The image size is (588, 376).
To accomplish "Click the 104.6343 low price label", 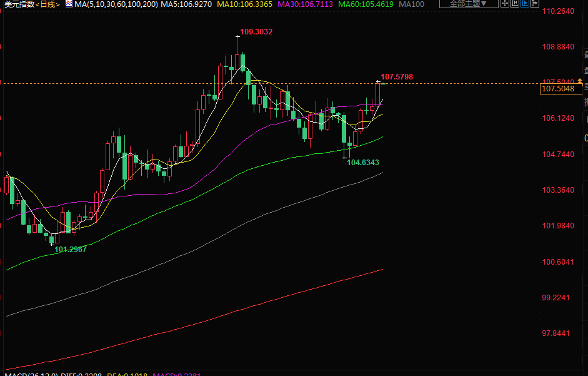I will point(363,163).
